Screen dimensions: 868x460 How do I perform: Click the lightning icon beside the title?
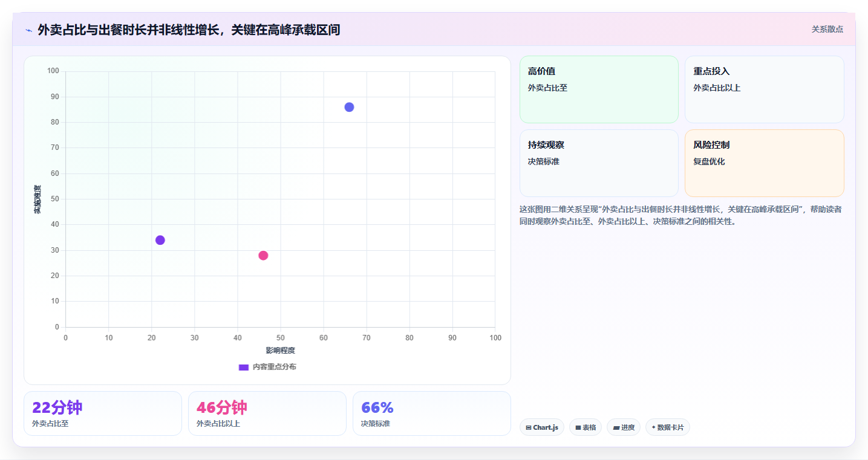(x=28, y=30)
